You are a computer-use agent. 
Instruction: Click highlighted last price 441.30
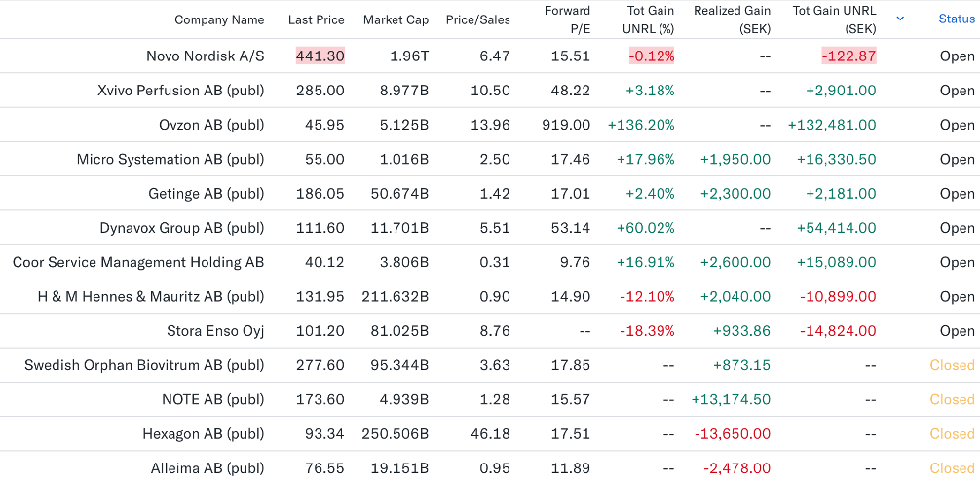click(320, 56)
